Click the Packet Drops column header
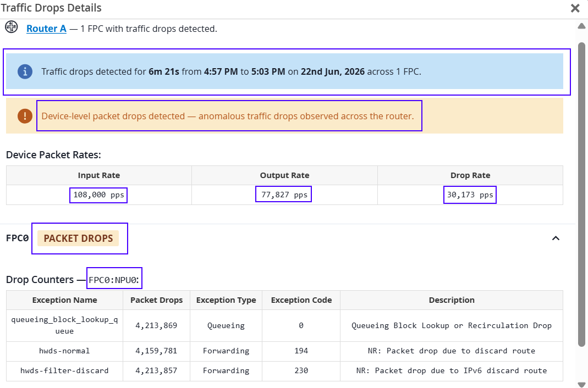 156,300
